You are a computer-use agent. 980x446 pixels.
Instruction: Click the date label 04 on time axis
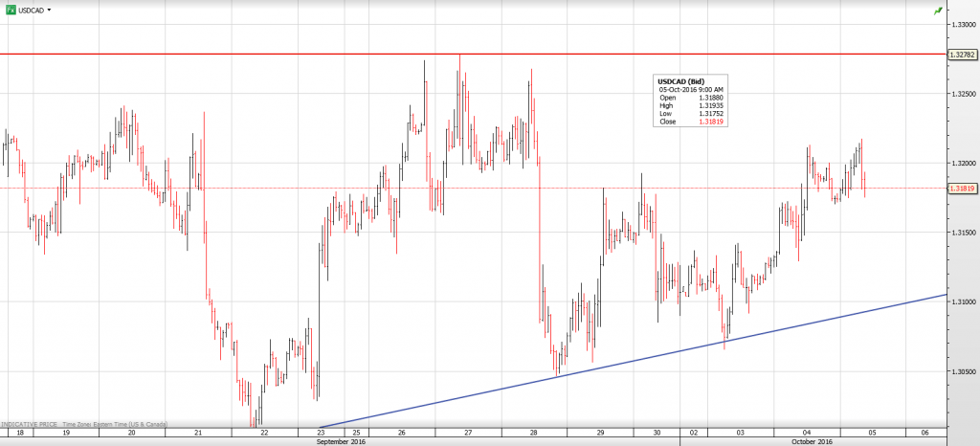806,433
